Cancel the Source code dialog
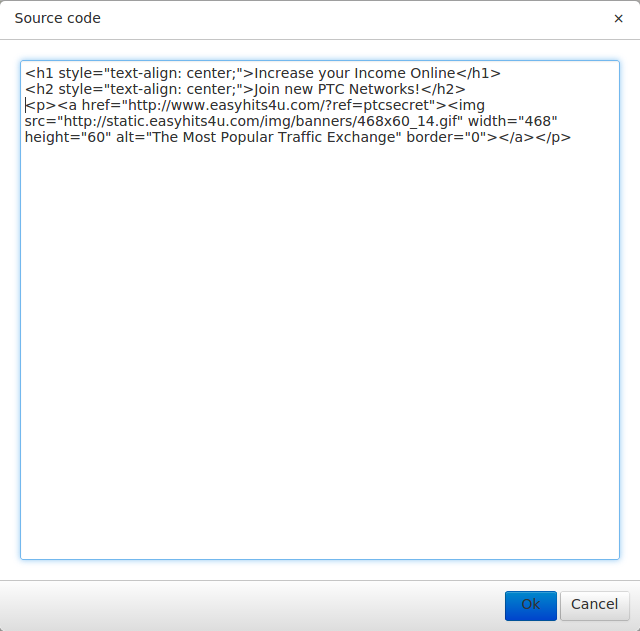The height and width of the screenshot is (631, 640). pyautogui.click(x=594, y=606)
